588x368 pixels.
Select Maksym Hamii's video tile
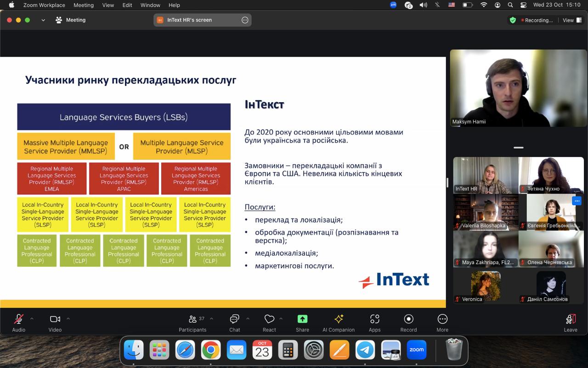(x=519, y=88)
